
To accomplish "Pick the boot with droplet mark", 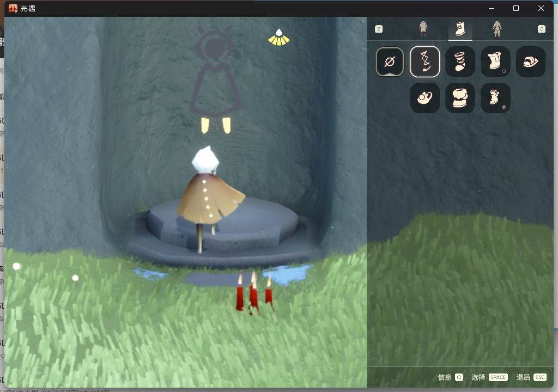I will coord(495,62).
